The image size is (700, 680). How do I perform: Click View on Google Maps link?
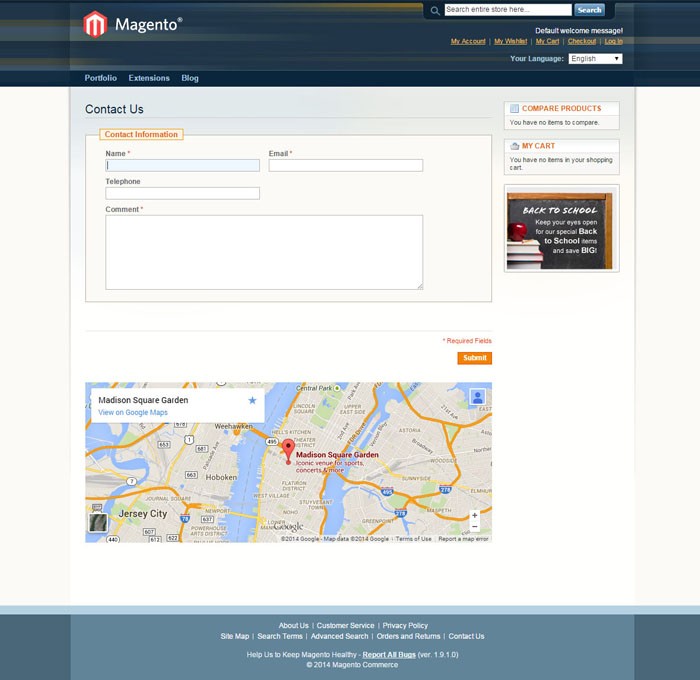point(133,413)
